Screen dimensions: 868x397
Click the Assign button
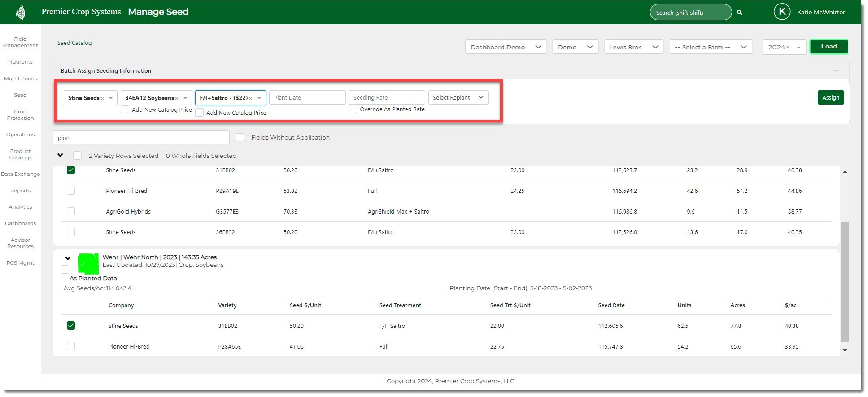tap(830, 97)
